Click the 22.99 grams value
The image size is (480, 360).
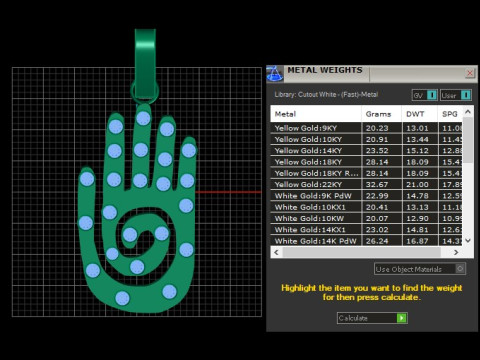377,196
